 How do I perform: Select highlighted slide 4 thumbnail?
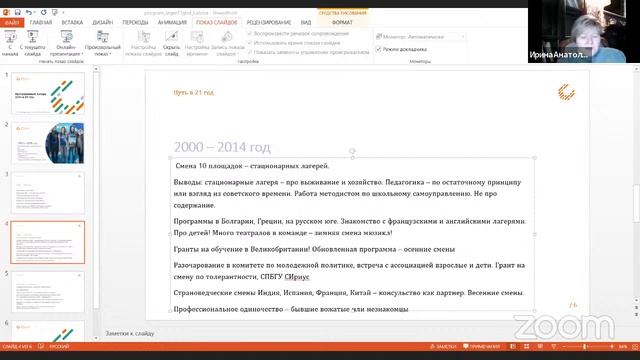pyautogui.click(x=48, y=242)
